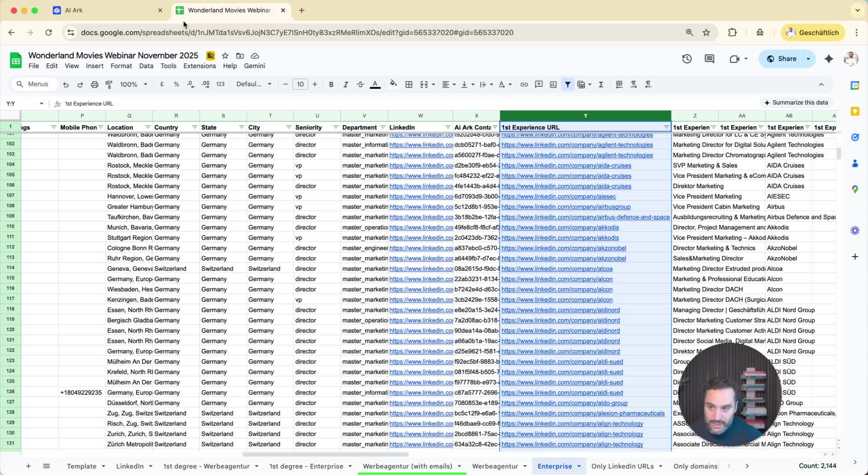Open the airbus-defence-and-space LinkedIn link
This screenshot has height=475, width=868.
pyautogui.click(x=585, y=217)
